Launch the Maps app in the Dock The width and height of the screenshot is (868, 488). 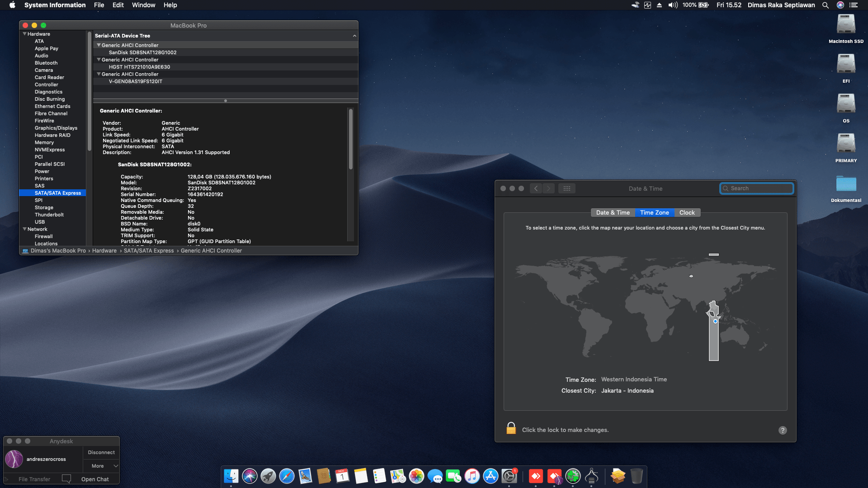point(397,476)
